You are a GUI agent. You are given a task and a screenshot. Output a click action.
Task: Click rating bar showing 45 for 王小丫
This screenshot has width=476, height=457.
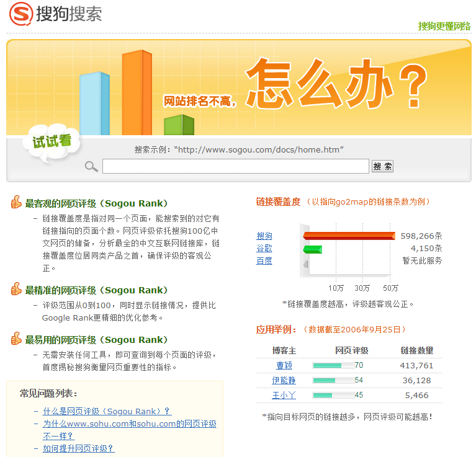coord(334,395)
